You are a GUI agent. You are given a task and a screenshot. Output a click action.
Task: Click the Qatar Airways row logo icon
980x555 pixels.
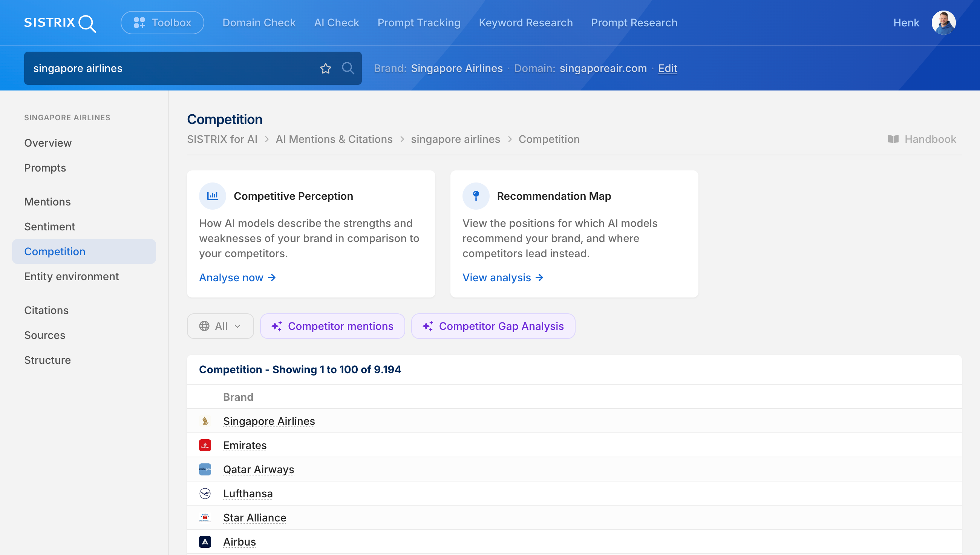[x=205, y=469]
